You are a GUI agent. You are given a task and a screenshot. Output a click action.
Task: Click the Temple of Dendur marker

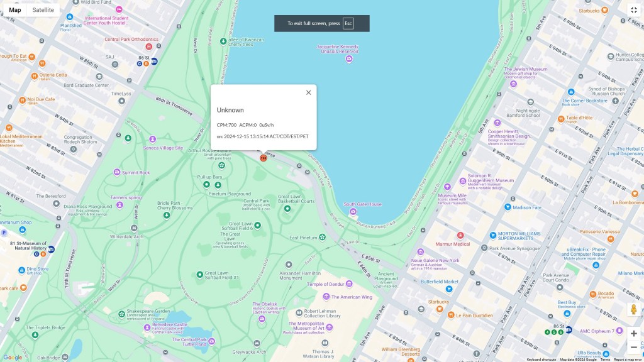pyautogui.click(x=301, y=284)
